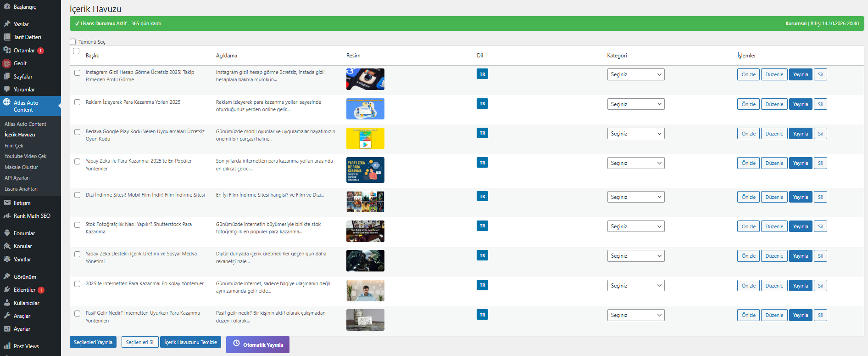
Task: Click the Yorumlar comment bubble icon
Action: pos(7,90)
